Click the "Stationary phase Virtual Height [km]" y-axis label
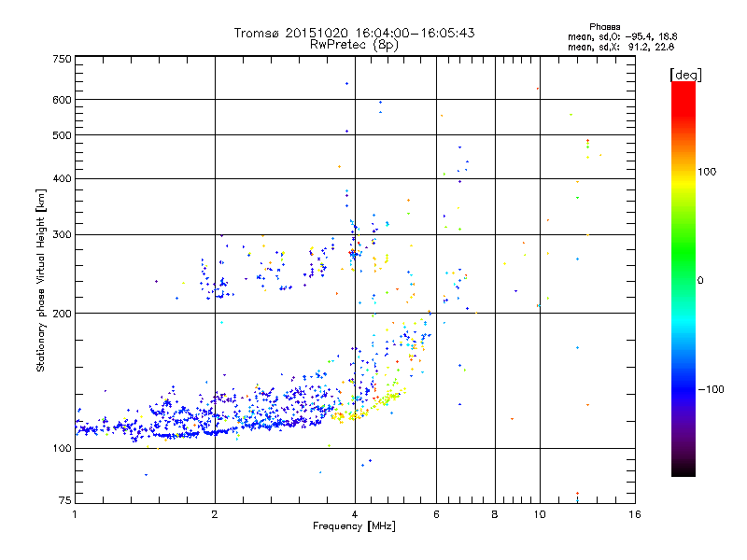This screenshot has width=747, height=560. pos(40,281)
